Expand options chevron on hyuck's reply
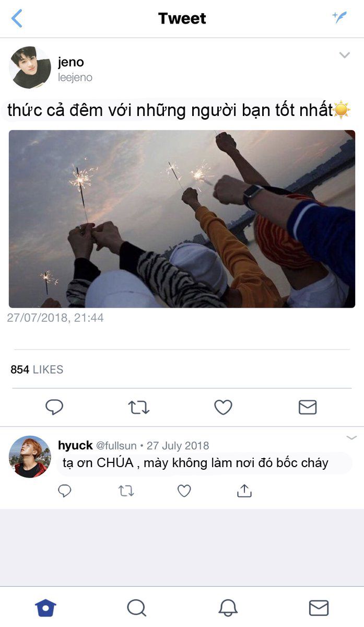 pyautogui.click(x=351, y=437)
